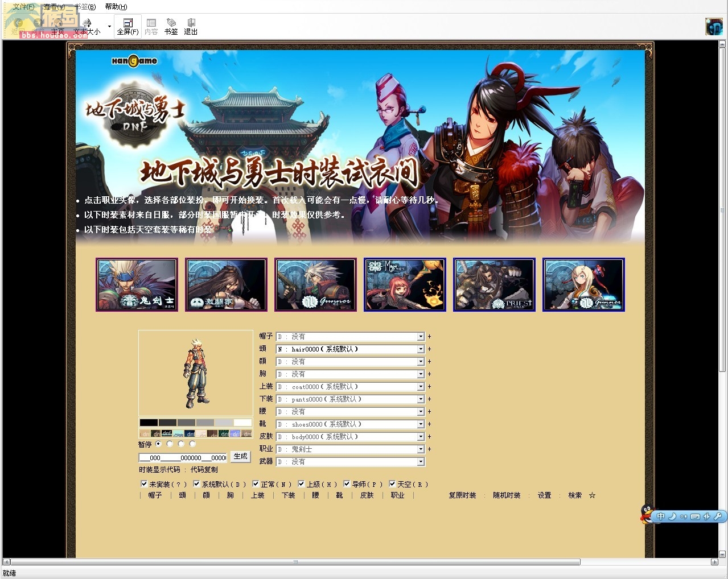Screen dimensions: 728x579
Task: Click the 复原时装 restore outfit link
Action: pos(462,495)
